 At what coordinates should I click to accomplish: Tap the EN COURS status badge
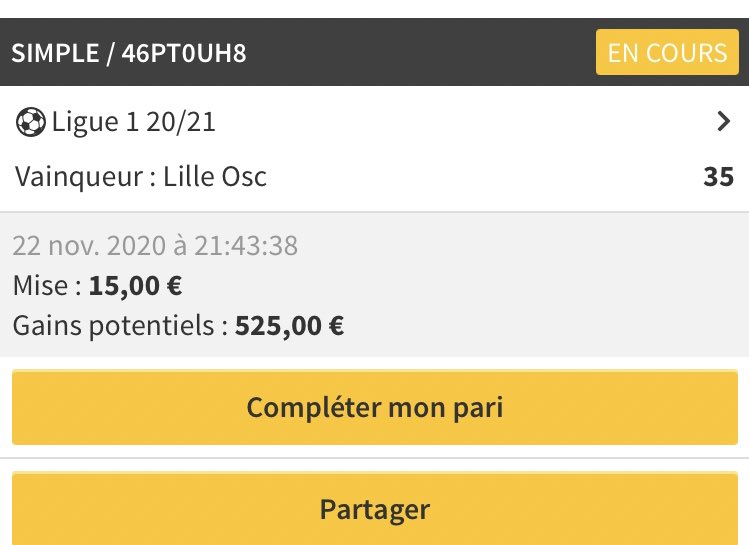tap(667, 52)
